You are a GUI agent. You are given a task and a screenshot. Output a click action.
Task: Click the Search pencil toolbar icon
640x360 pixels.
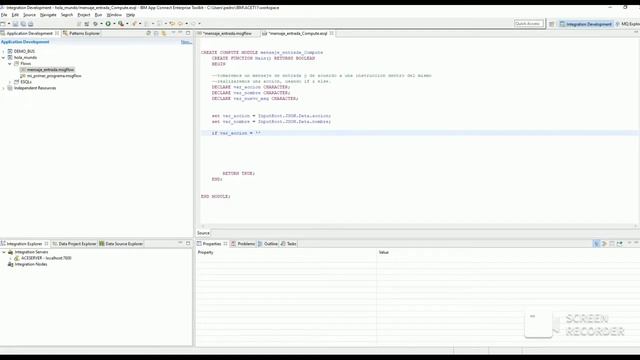point(134,24)
